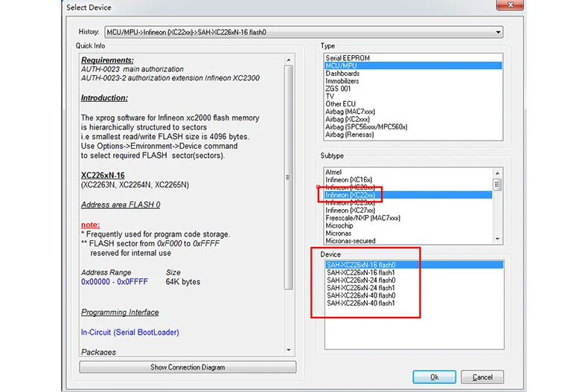Select SAH-XC226xN-24 flash0 device
The height and width of the screenshot is (392, 588).
pos(414,280)
